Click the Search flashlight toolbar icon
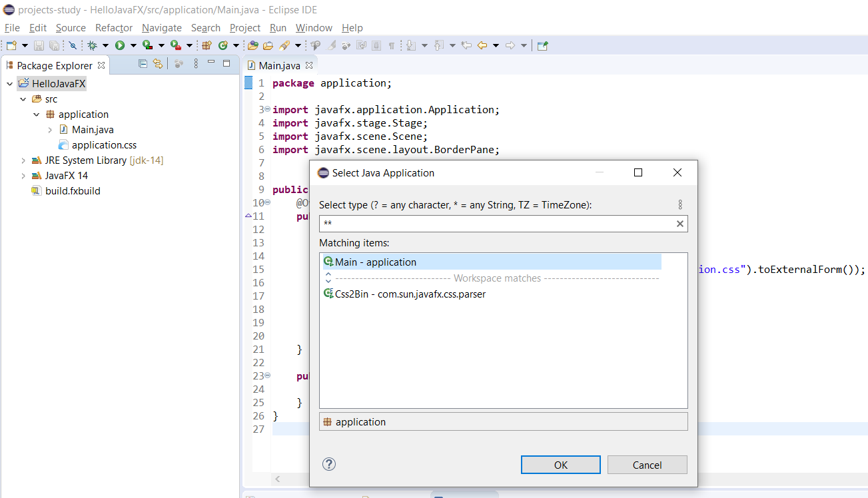The width and height of the screenshot is (868, 498). [x=284, y=45]
